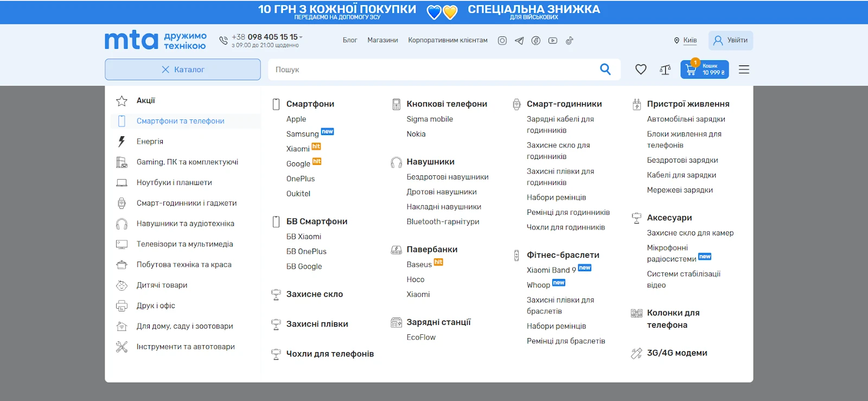Click the mta logo
Screen dimensions: 868x401
point(131,40)
